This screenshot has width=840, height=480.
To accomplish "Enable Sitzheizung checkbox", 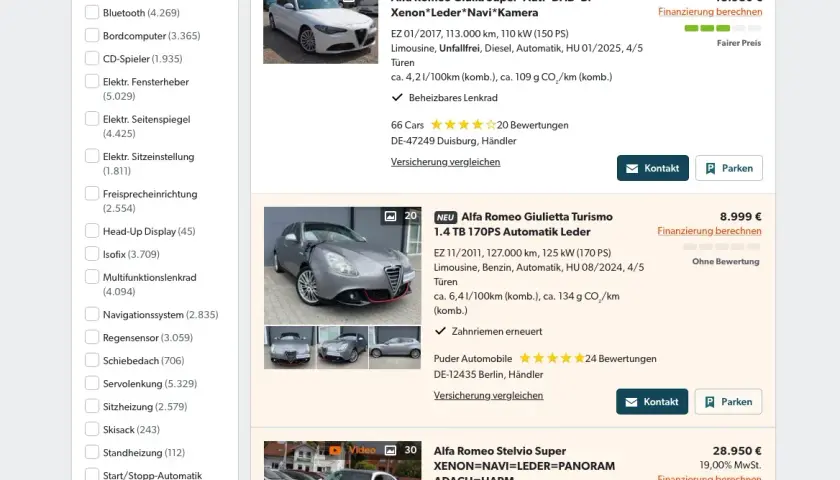I will point(92,407).
